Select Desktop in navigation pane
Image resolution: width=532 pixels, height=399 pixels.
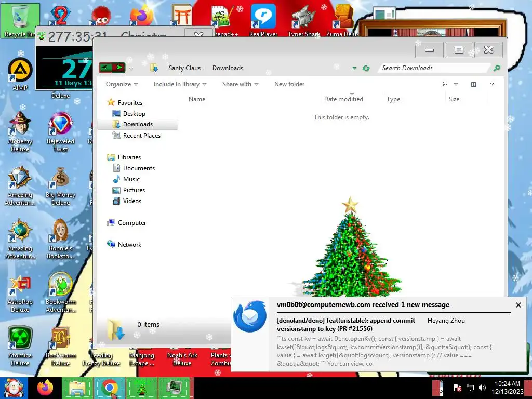pyautogui.click(x=134, y=114)
